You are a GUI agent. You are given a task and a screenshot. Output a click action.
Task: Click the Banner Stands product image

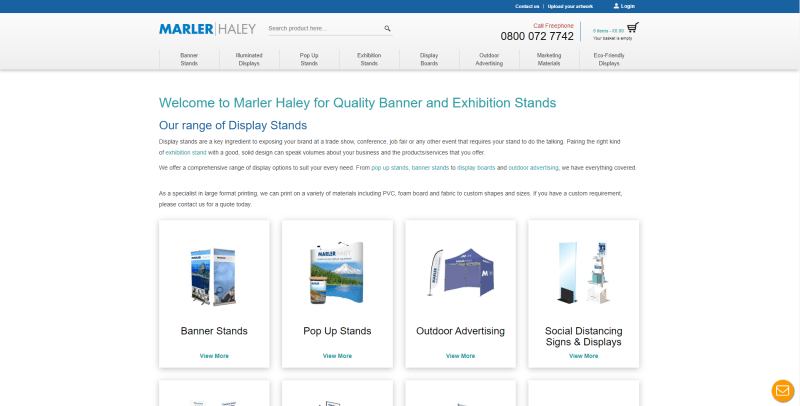pyautogui.click(x=214, y=276)
